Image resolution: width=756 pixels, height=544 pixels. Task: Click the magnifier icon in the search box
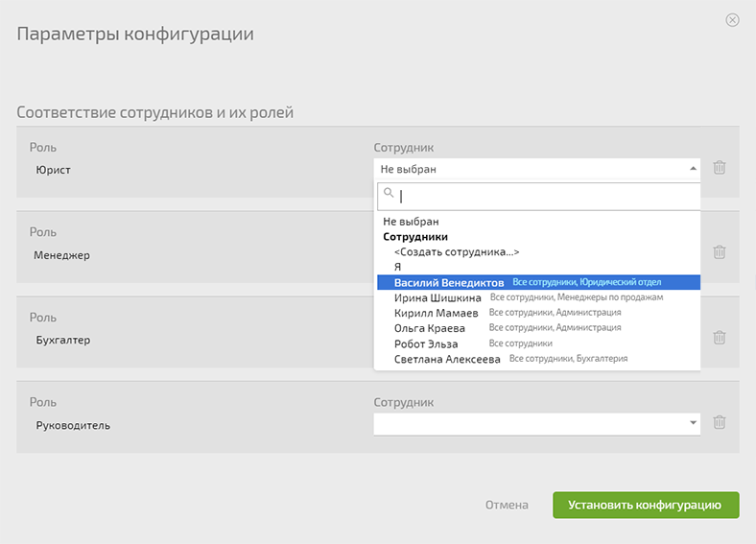click(389, 194)
